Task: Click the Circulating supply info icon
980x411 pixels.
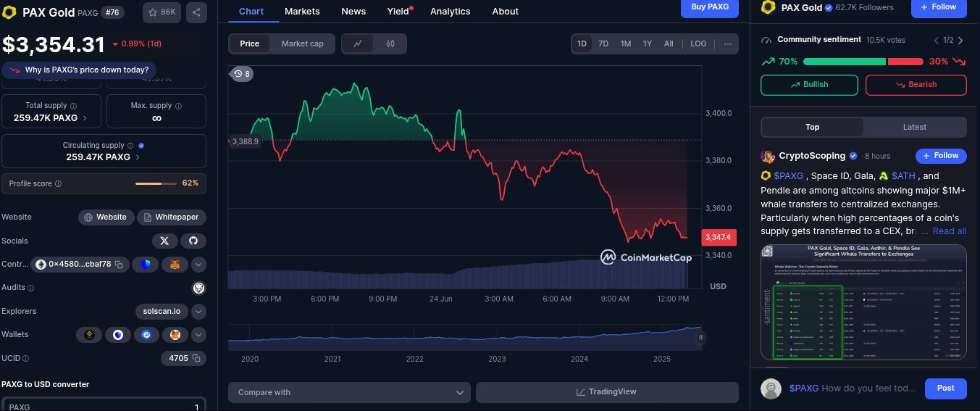Action: pyautogui.click(x=130, y=146)
